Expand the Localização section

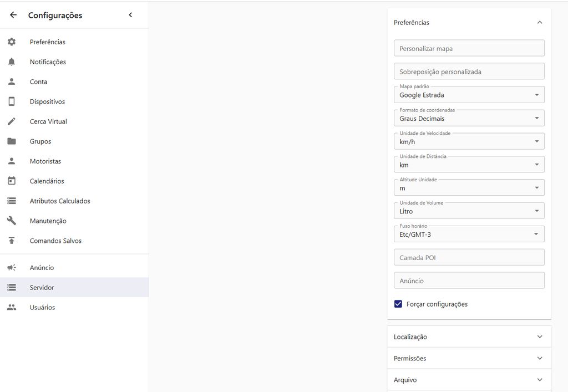tap(469, 337)
